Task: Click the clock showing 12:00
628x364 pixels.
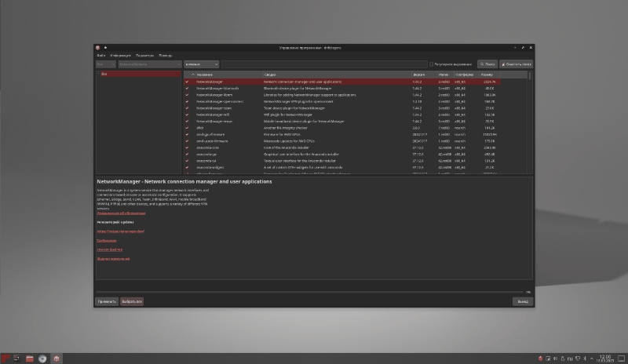Action: coord(605,359)
